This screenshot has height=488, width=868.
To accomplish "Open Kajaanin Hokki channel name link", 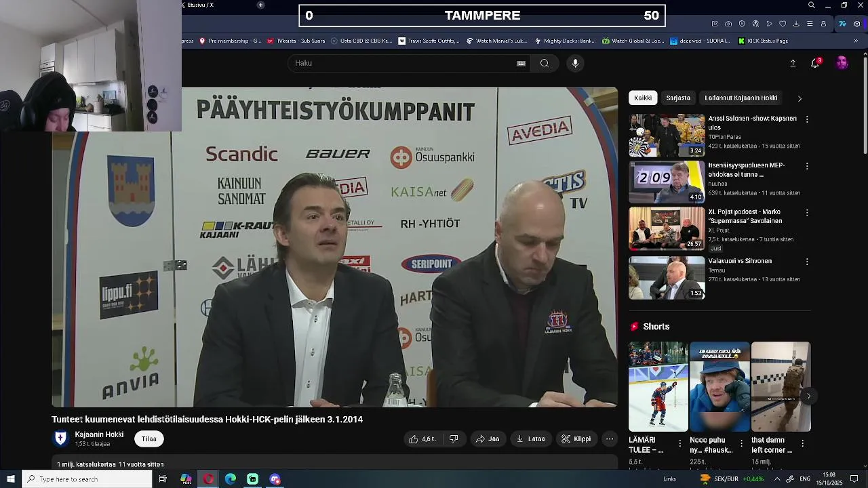I will point(99,434).
